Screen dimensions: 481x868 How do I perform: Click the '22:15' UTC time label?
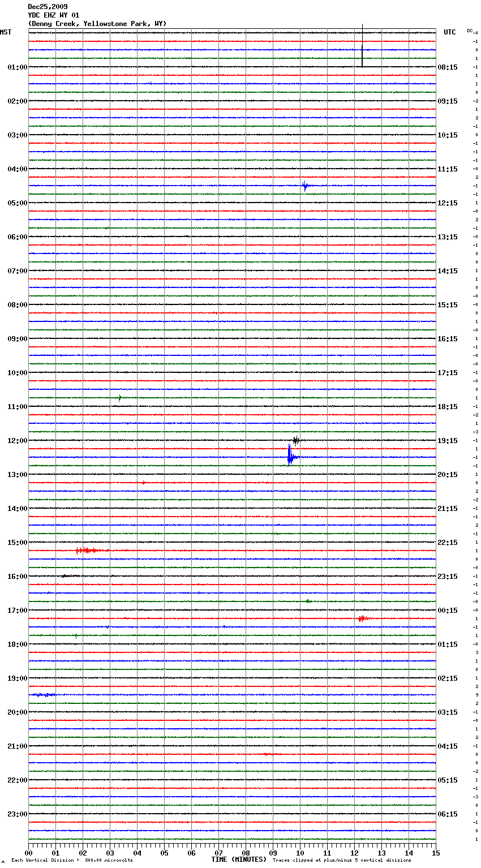(448, 543)
